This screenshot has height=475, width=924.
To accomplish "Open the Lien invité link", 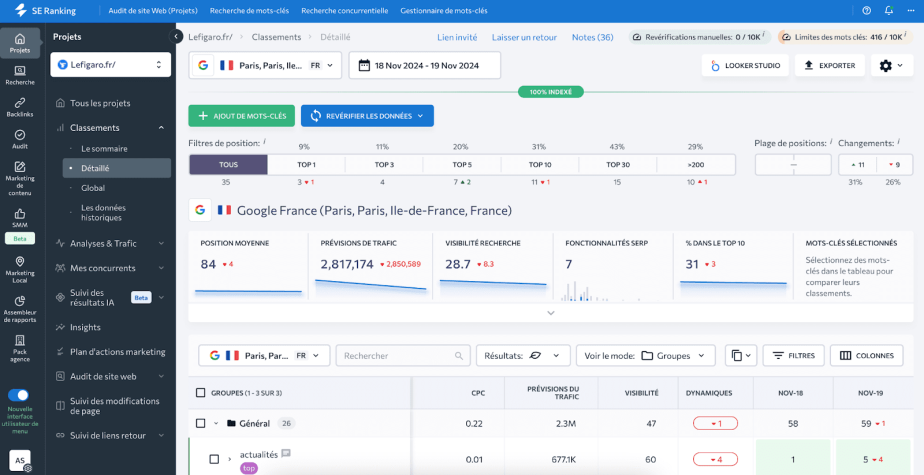I will 457,37.
